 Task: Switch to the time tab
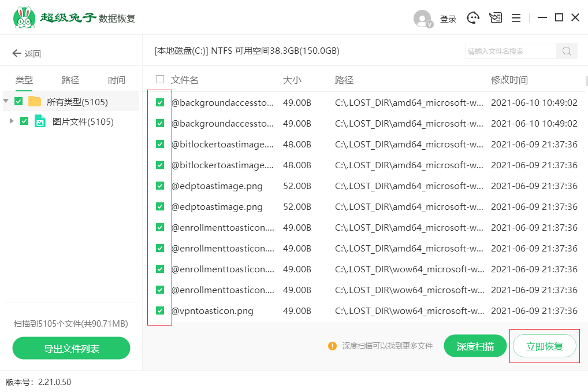116,80
